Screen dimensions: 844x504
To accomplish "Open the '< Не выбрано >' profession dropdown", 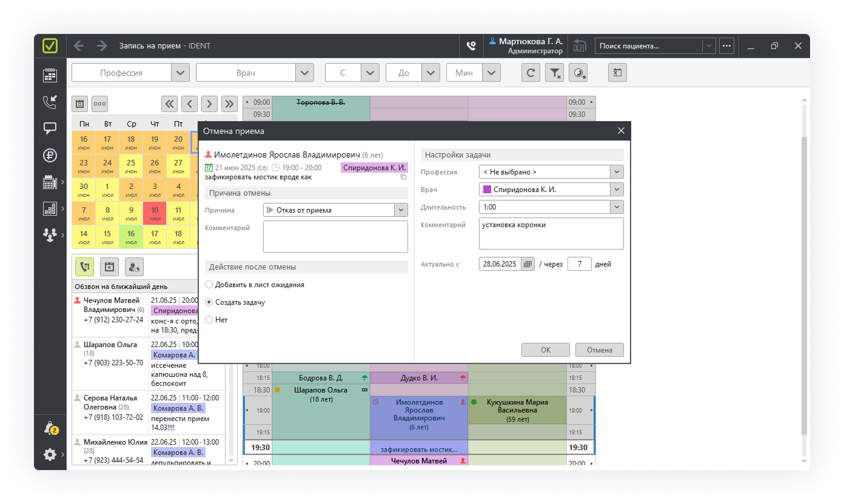I will pos(617,172).
